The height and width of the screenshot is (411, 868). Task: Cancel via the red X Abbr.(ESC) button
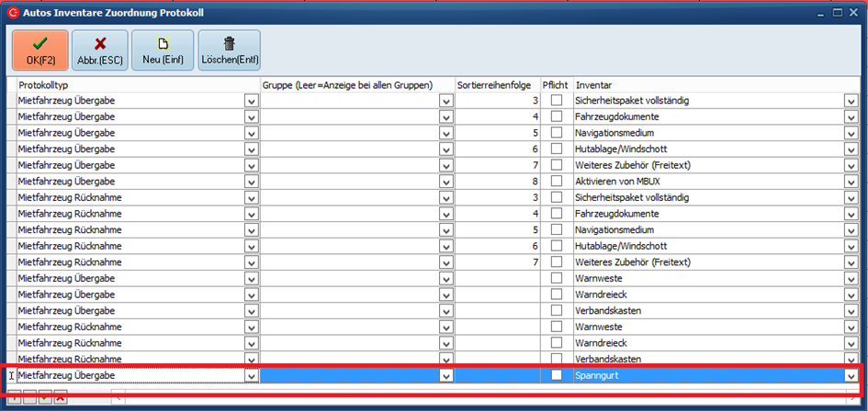click(x=100, y=50)
